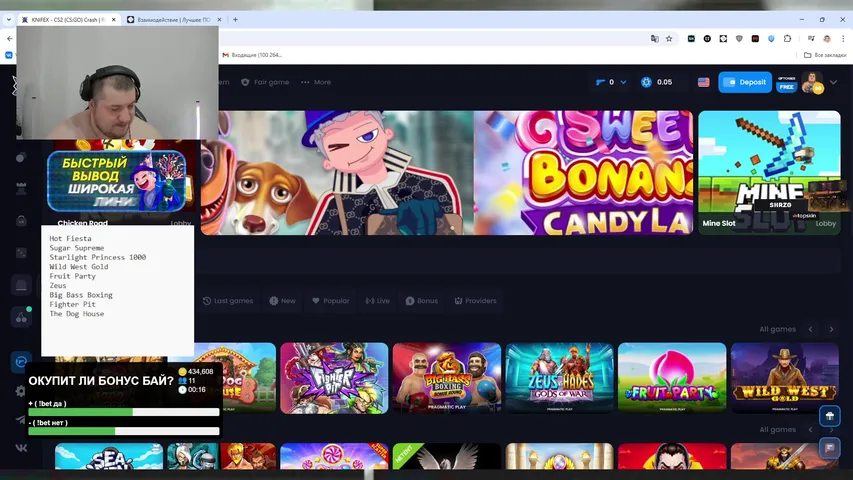Switch to the second browser tab
Viewport: 853px width, 480px height.
[x=174, y=20]
